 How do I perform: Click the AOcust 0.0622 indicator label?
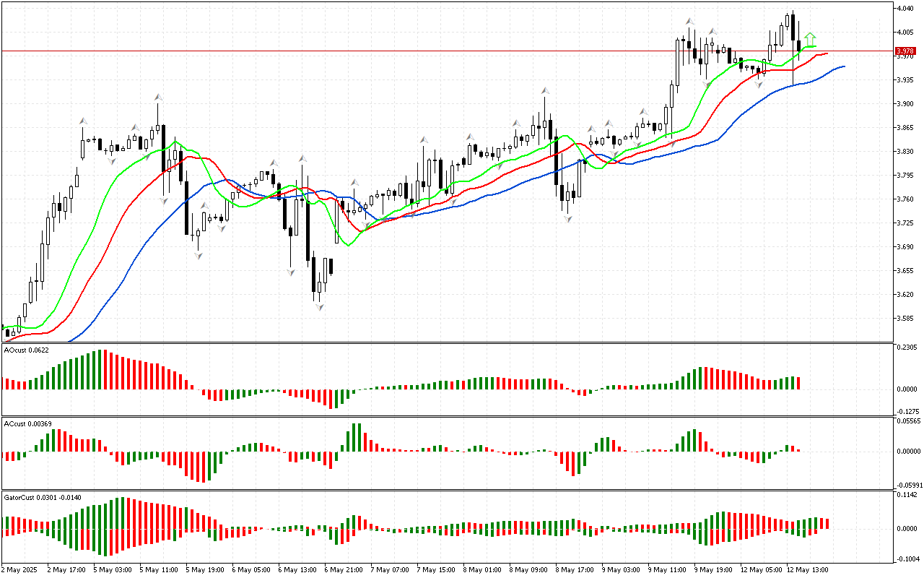pos(25,350)
